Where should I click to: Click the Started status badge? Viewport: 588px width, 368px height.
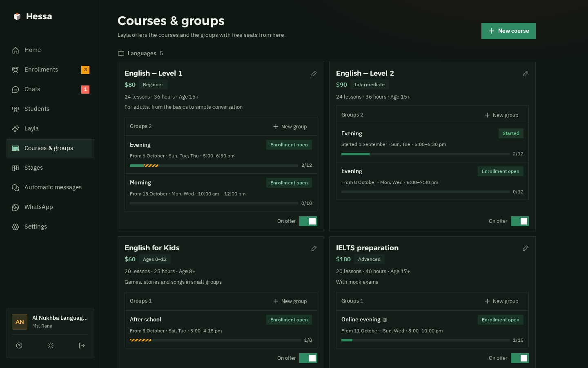[511, 133]
